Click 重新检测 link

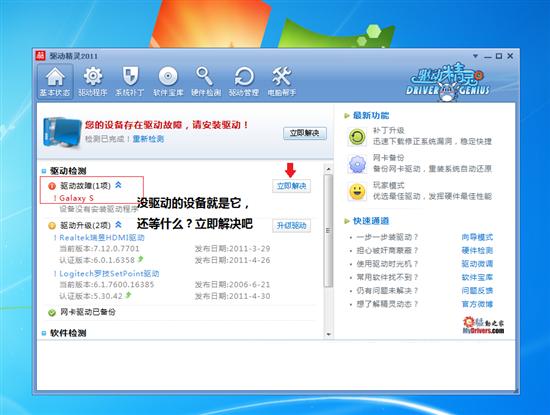(148, 139)
